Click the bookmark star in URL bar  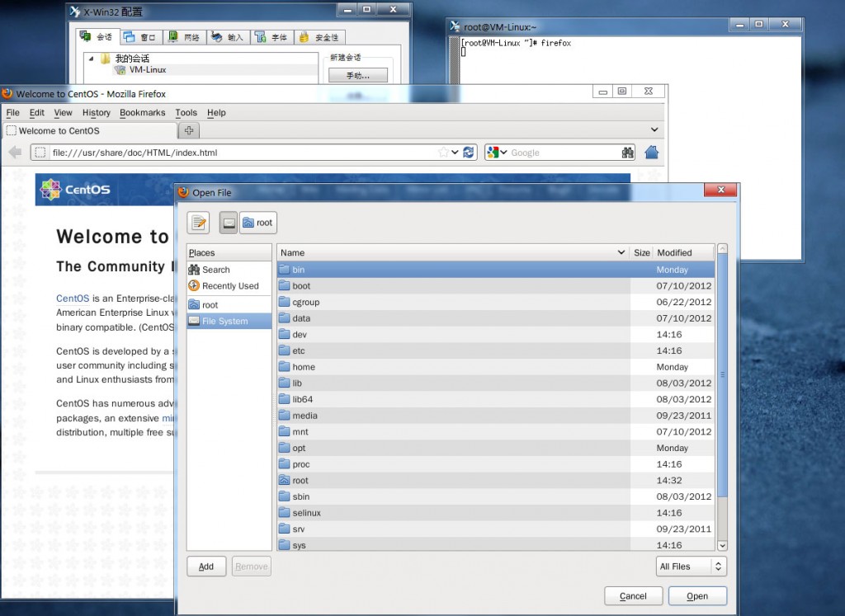point(443,153)
